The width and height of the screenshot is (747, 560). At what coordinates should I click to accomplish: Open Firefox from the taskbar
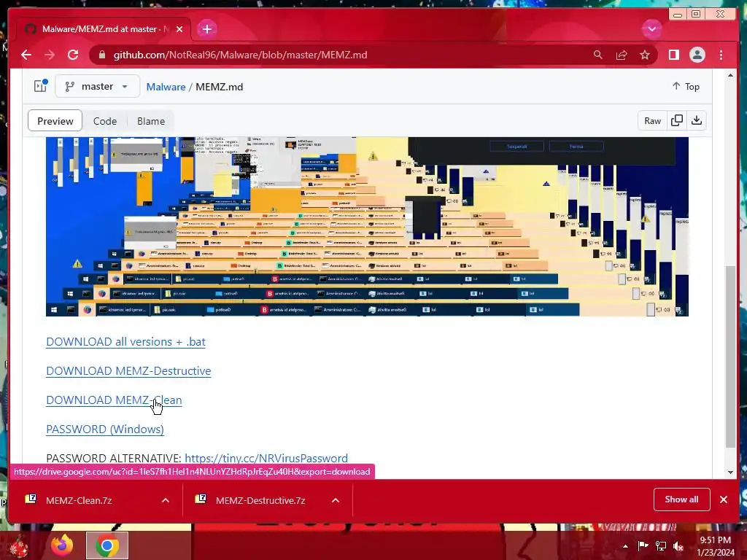62,545
